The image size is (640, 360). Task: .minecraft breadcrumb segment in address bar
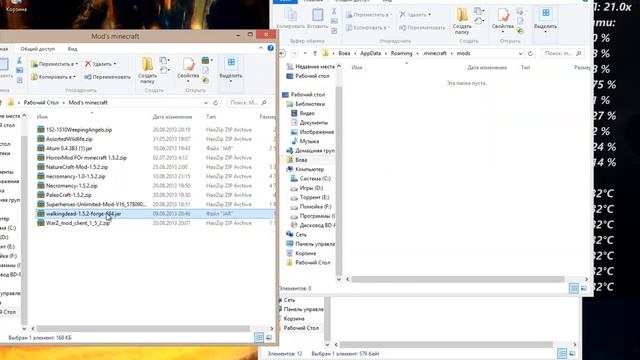pos(434,53)
